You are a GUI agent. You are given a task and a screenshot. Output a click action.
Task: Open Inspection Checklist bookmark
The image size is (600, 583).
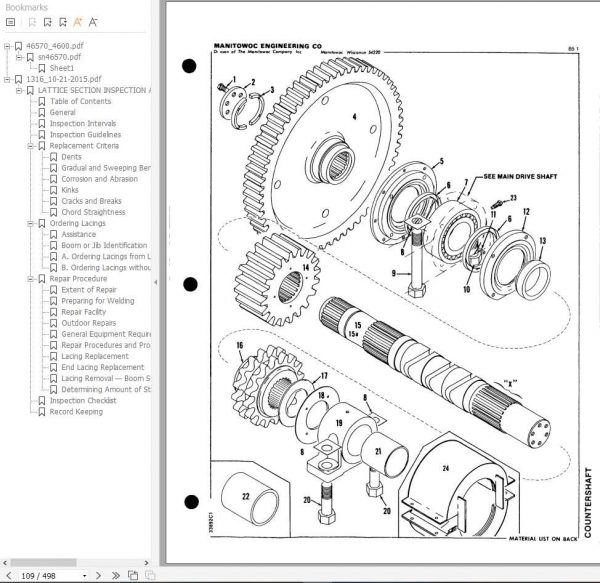point(83,401)
